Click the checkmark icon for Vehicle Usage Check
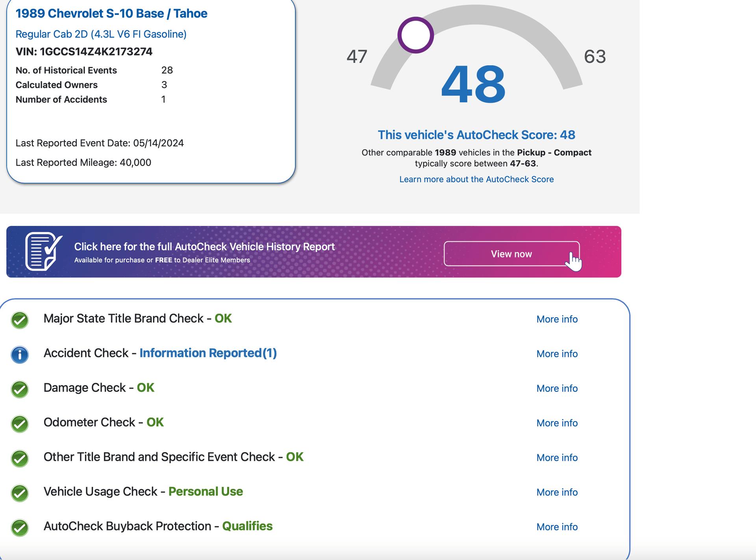This screenshot has height=560, width=756. pyautogui.click(x=20, y=493)
